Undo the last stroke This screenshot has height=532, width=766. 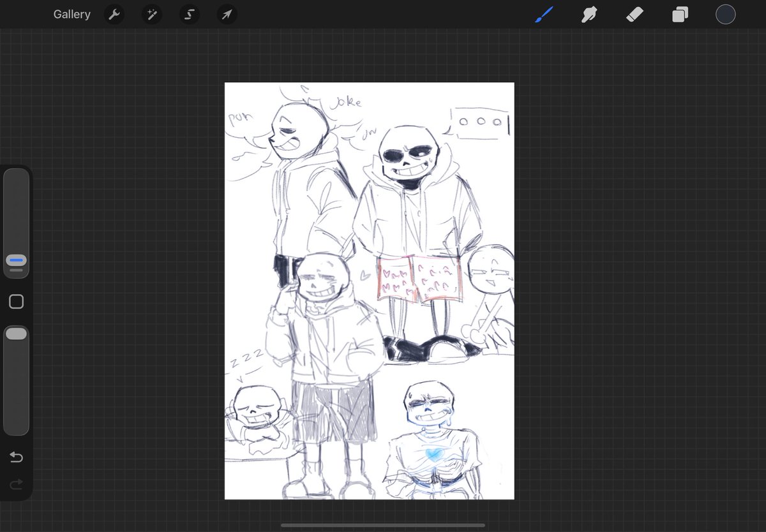16,457
